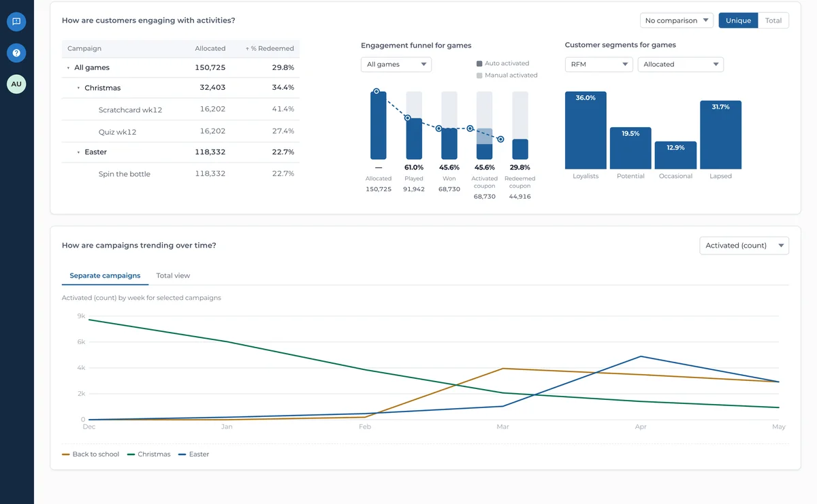Sort by Campaign column header
The image size is (817, 504).
[84, 48]
